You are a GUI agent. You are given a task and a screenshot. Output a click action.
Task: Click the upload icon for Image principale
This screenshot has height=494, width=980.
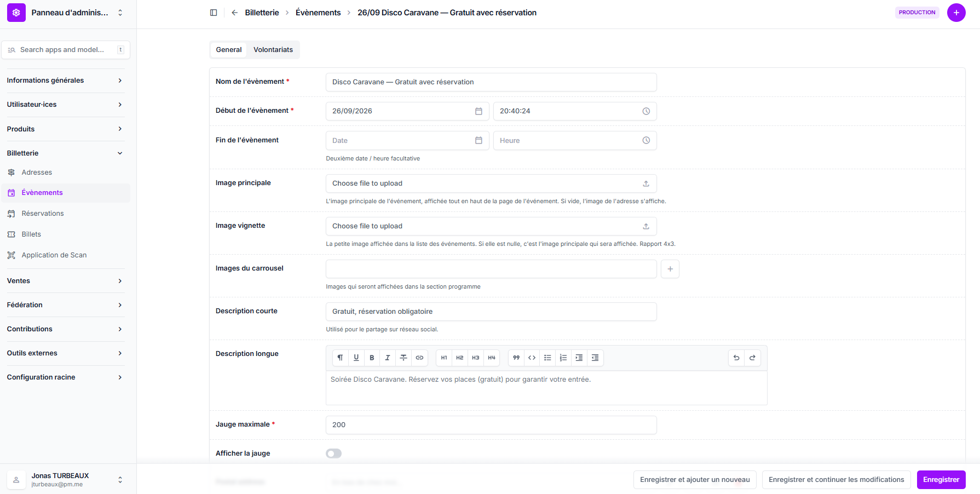[x=646, y=183]
